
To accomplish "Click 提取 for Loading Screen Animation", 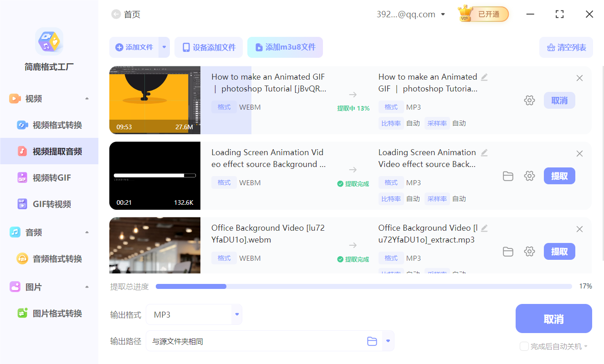I will tap(559, 176).
